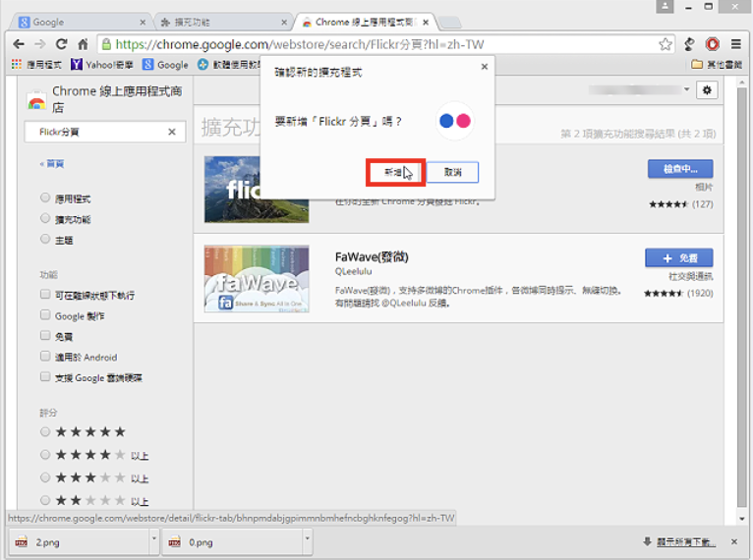Click the scrollbar down arrow

tap(742, 519)
